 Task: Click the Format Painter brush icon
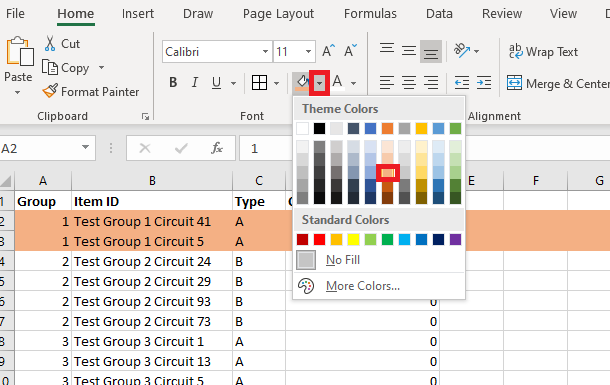pos(50,91)
